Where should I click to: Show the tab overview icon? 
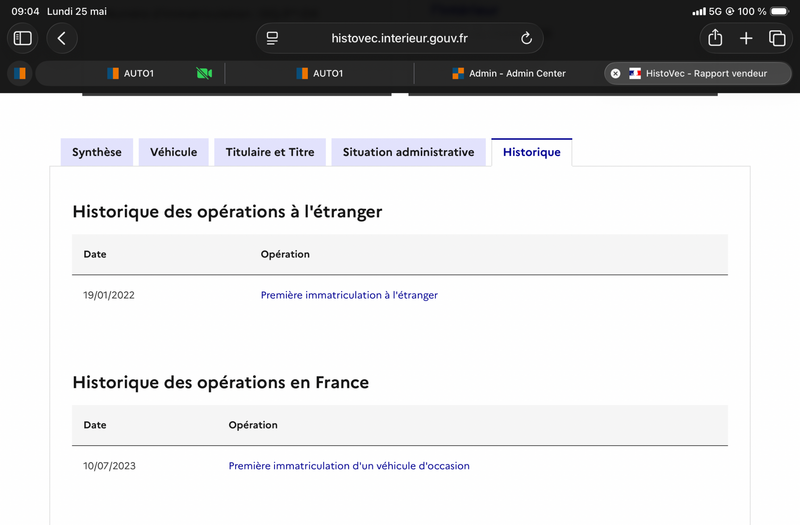(x=777, y=38)
